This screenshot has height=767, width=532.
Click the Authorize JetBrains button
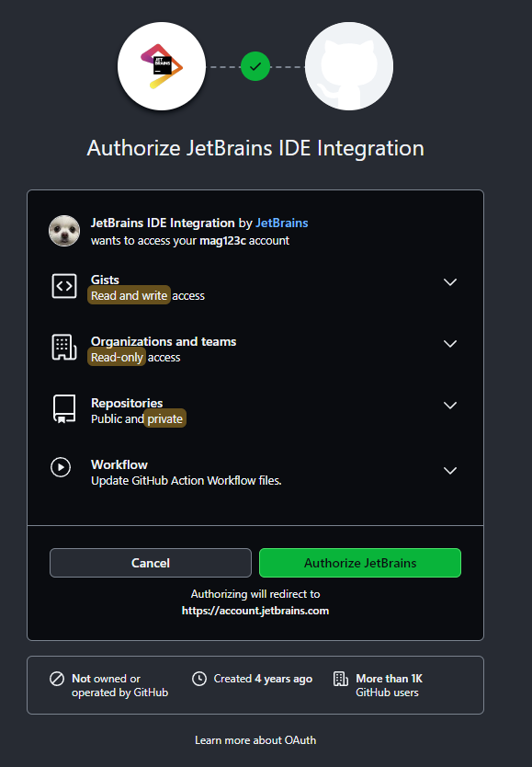coord(360,563)
